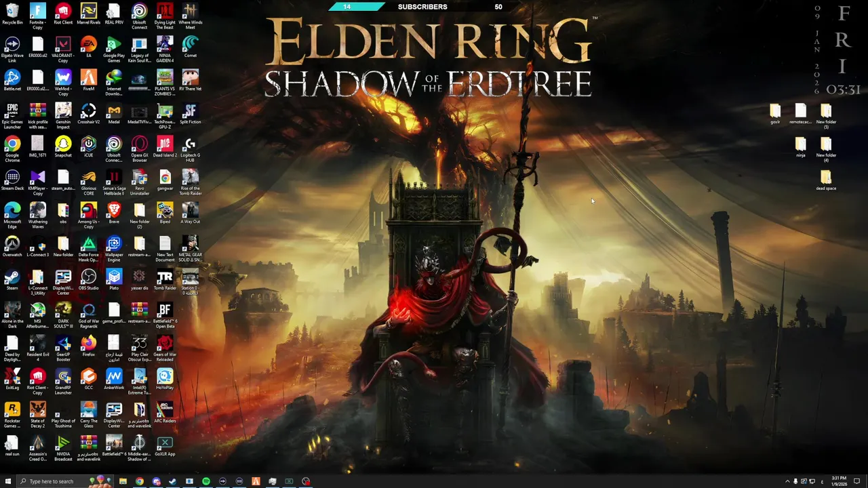The width and height of the screenshot is (868, 488).
Task: Open the Snapchat desktop icon
Action: coord(63,147)
